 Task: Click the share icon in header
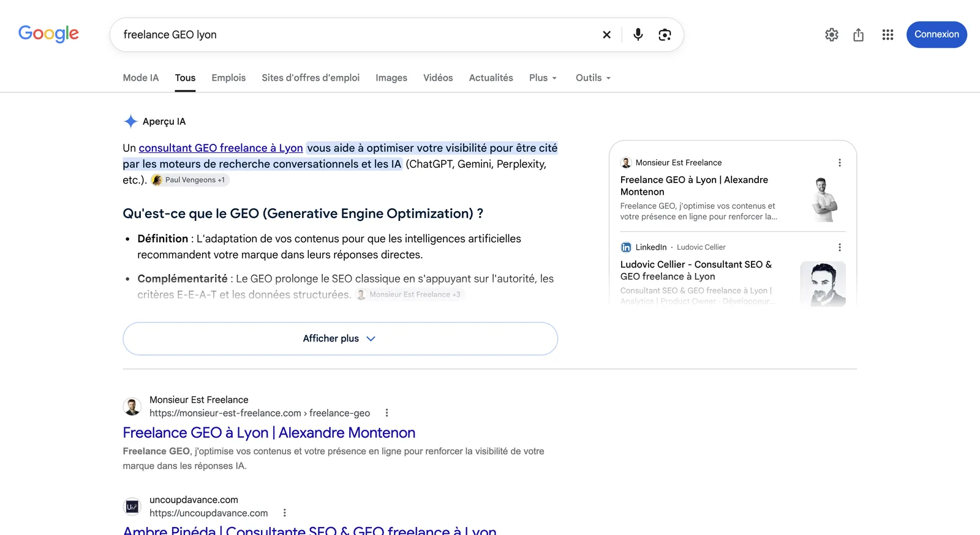click(858, 35)
